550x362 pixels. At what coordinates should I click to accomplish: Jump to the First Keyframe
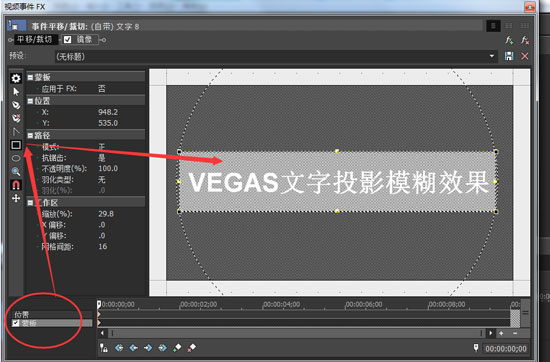pos(119,348)
